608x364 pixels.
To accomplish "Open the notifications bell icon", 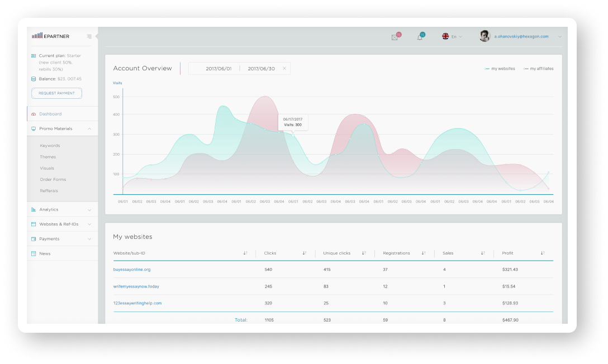I will pyautogui.click(x=420, y=37).
